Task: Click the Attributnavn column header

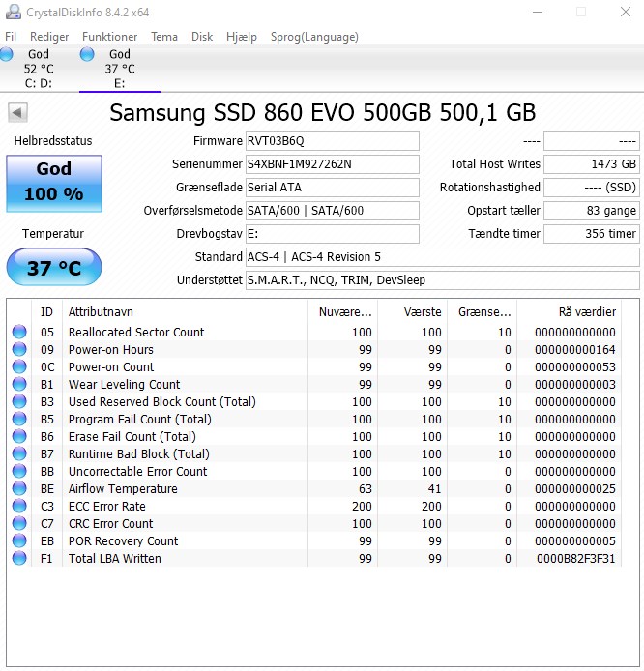Action: 185,312
